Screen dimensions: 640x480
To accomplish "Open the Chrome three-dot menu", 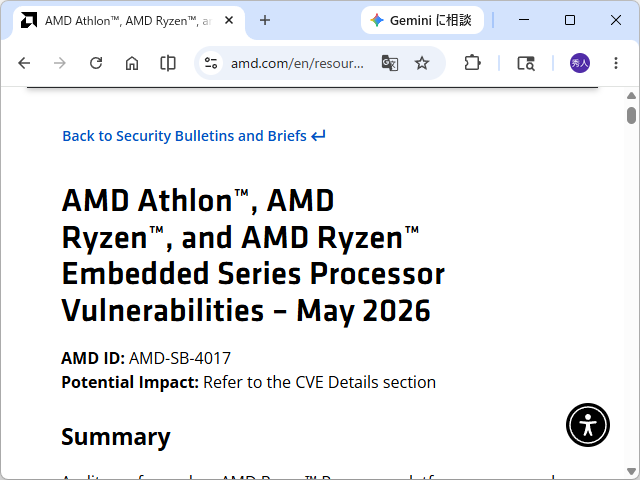I will [616, 63].
